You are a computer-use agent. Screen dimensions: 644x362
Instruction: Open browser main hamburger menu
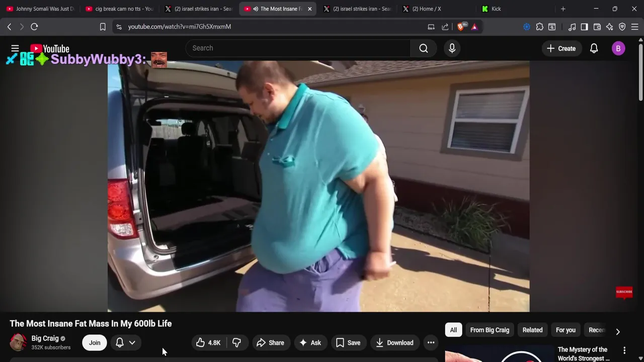tap(635, 27)
